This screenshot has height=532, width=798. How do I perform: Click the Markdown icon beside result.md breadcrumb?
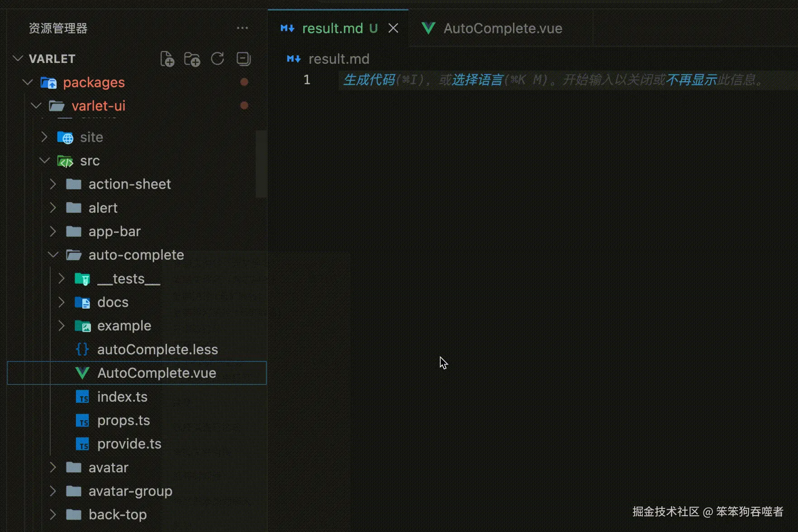[x=294, y=58]
